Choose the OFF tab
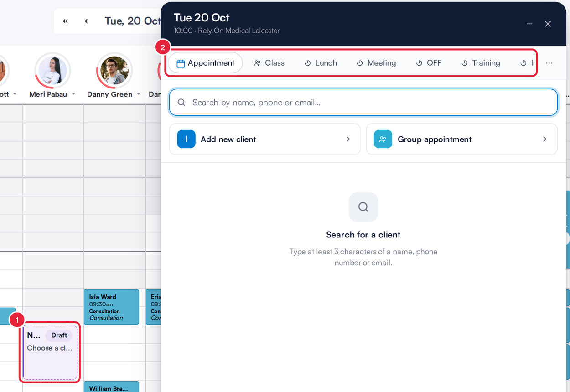Image resolution: width=570 pixels, height=392 pixels. click(429, 63)
